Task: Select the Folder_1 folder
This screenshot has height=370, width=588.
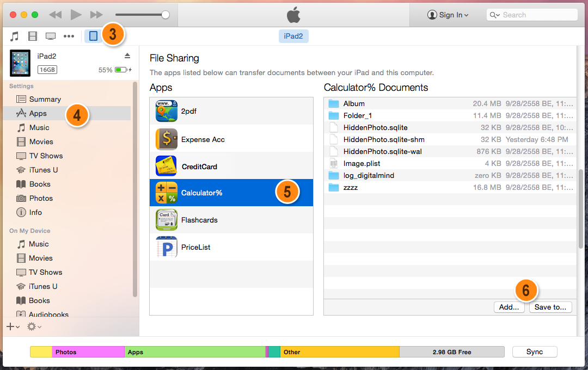Action: [x=450, y=115]
